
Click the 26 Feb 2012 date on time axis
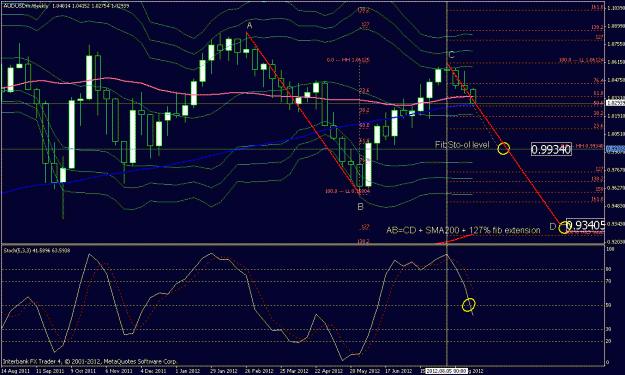259,371
